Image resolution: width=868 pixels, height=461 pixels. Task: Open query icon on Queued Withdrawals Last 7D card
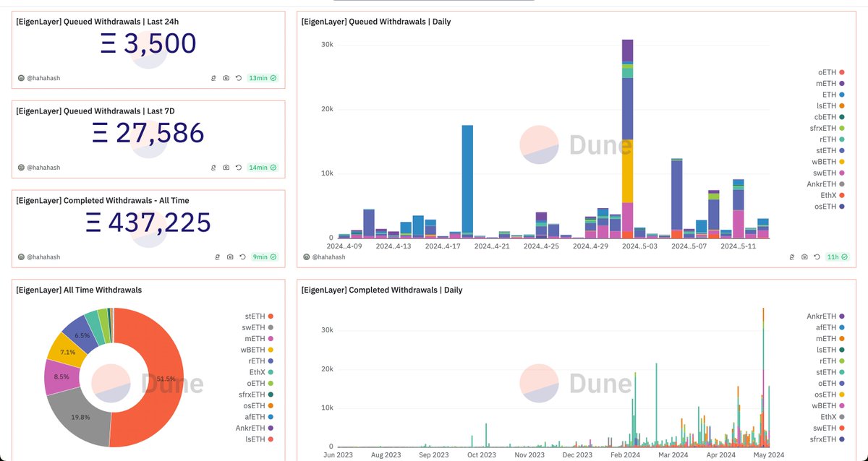[213, 168]
